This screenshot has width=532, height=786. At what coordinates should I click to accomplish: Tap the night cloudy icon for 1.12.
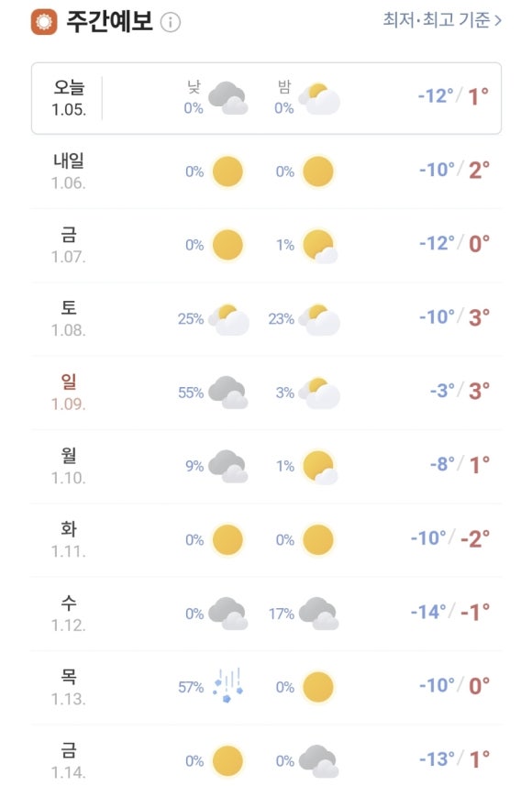tap(319, 614)
